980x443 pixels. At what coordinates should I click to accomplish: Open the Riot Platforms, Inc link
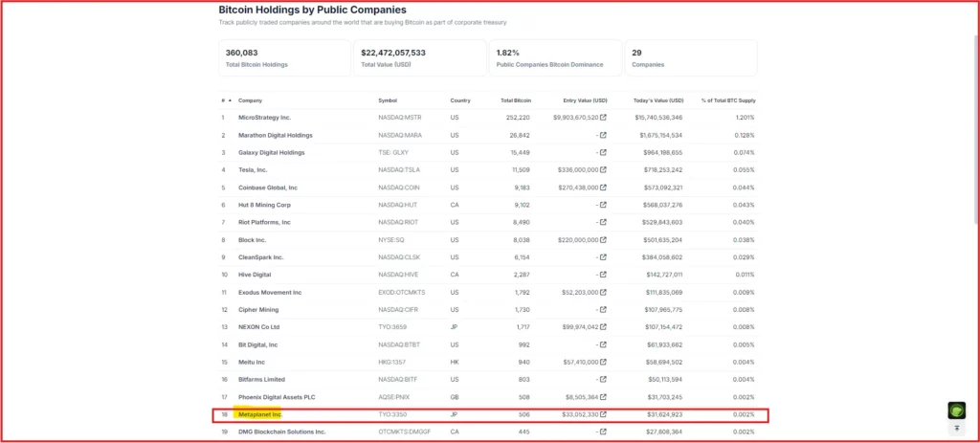(x=264, y=222)
